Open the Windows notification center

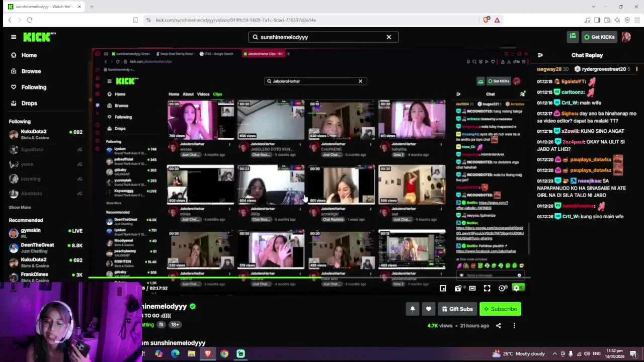(x=633, y=354)
